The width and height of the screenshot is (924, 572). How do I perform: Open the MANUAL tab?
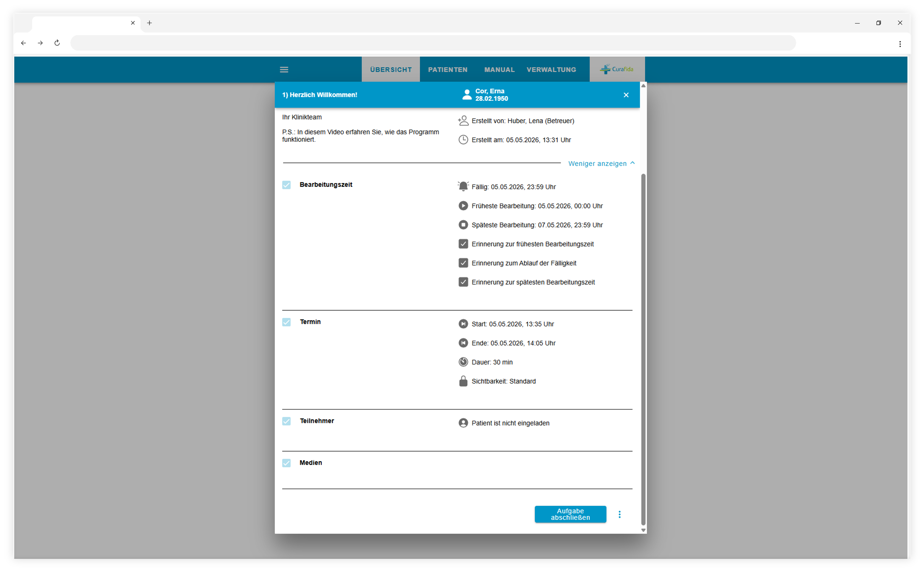499,70
